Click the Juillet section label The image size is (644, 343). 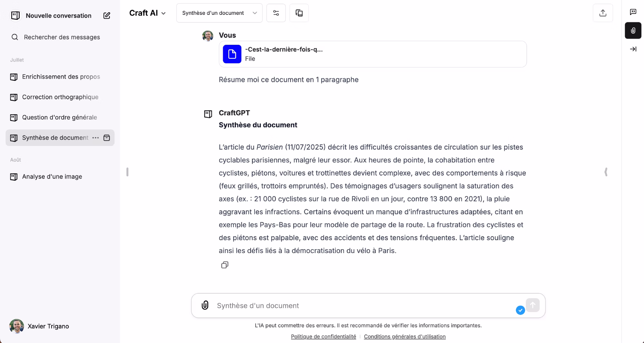[17, 60]
